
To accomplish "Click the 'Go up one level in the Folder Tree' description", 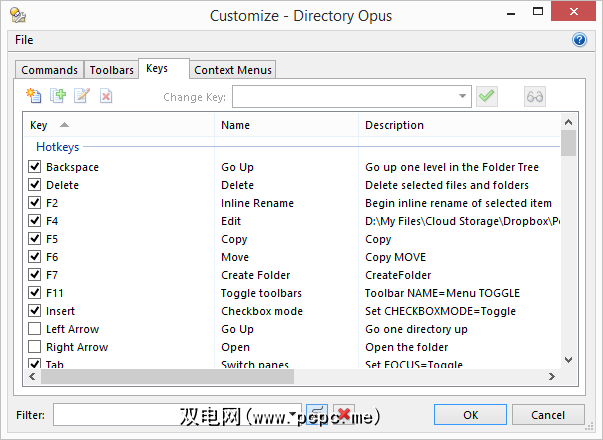I will [452, 167].
